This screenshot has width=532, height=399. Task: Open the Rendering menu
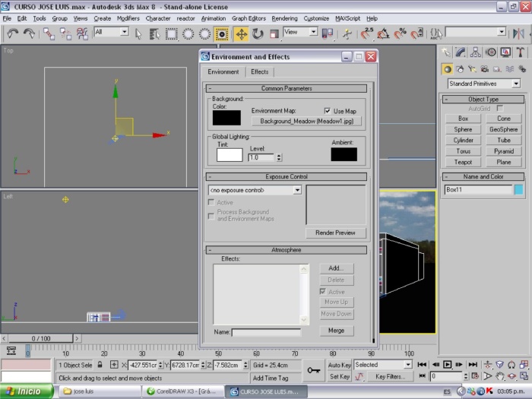(284, 18)
